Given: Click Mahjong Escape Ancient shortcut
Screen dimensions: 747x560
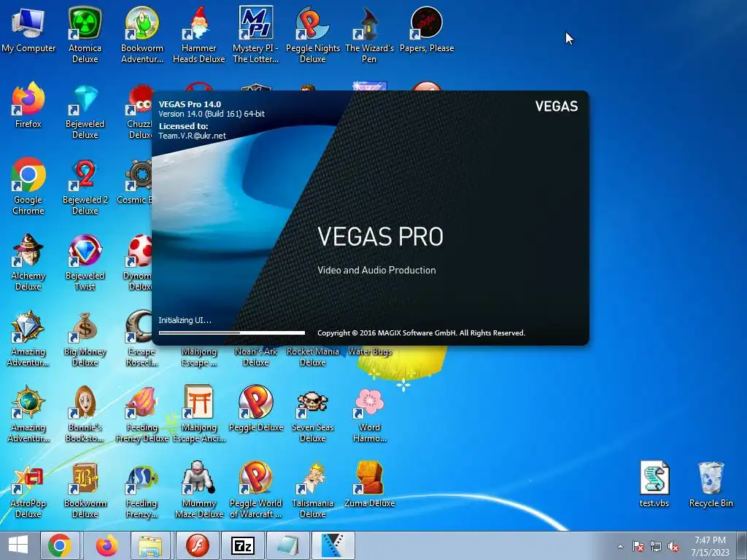Looking at the screenshot, I should point(198,414).
